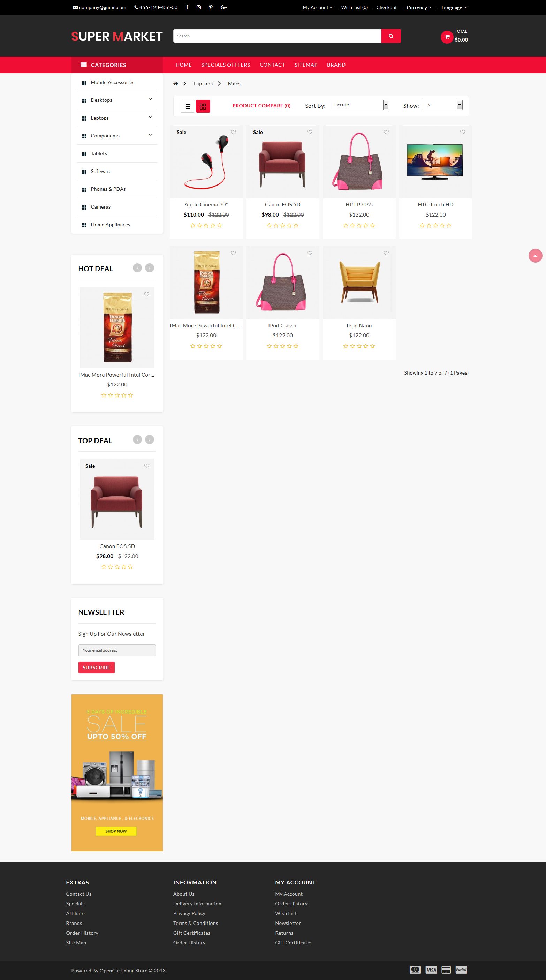Screen dimensions: 546x980
Task: Open the shopping cart icon
Action: pyautogui.click(x=447, y=37)
